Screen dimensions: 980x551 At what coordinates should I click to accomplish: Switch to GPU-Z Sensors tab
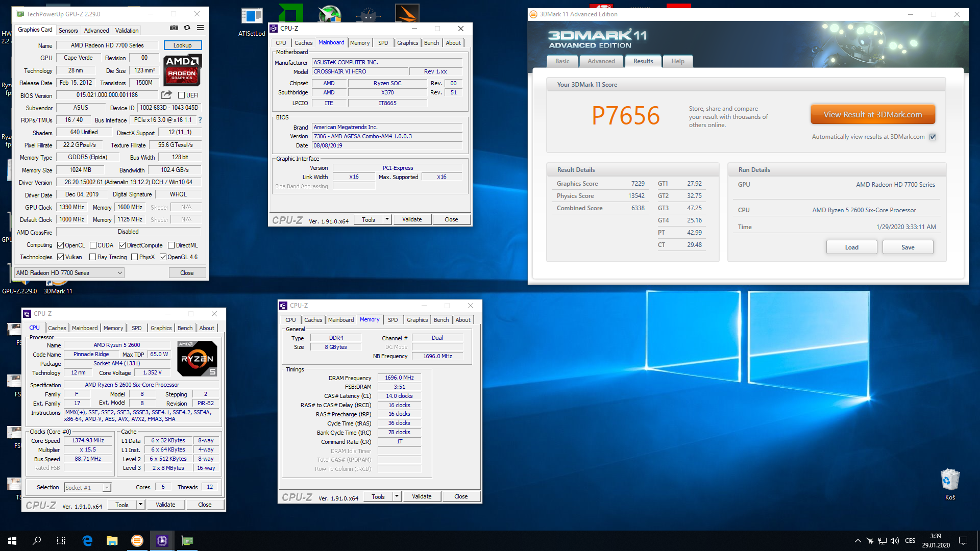[x=68, y=31]
